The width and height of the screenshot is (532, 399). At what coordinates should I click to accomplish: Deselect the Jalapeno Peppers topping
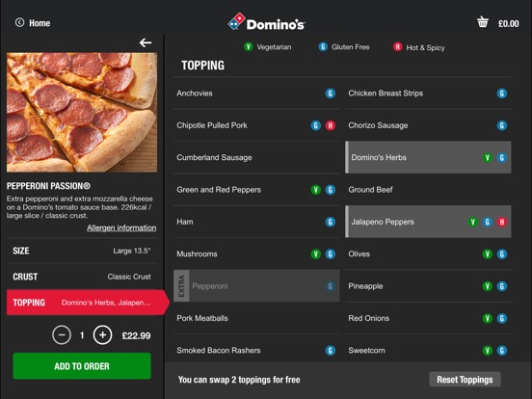click(x=428, y=222)
